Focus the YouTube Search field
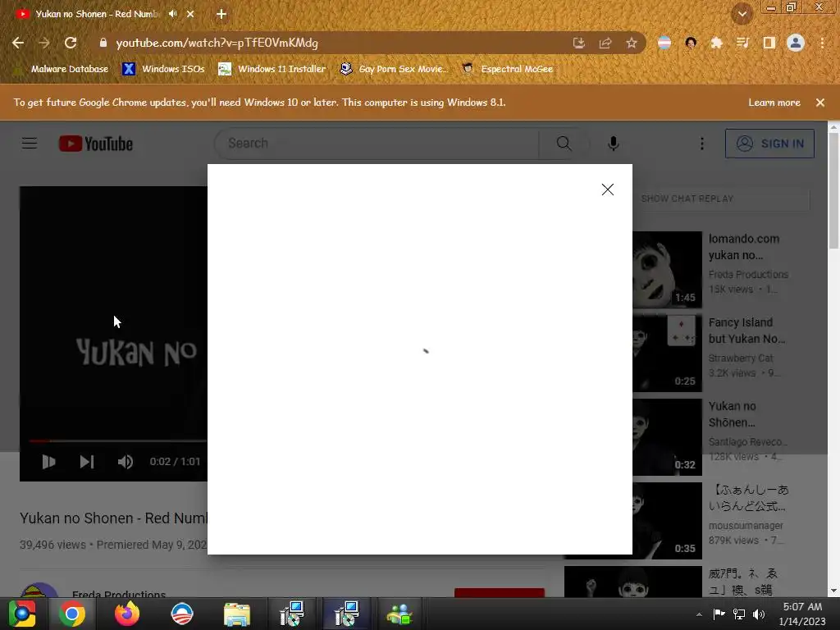Image resolution: width=840 pixels, height=630 pixels. tap(377, 144)
